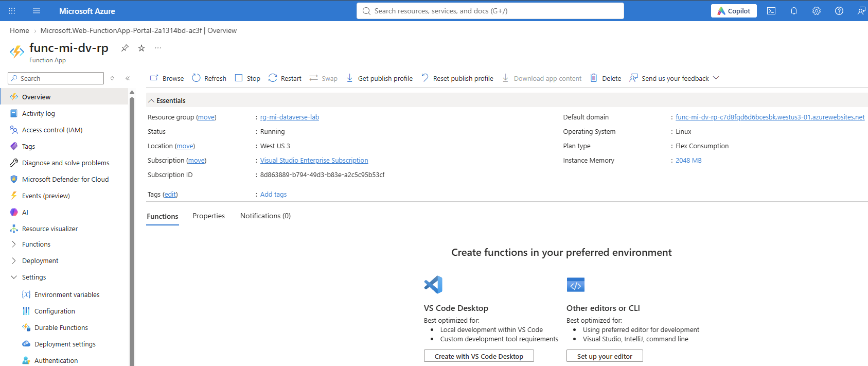Open rg-mi-dataverse-lab resource group link

pos(290,117)
